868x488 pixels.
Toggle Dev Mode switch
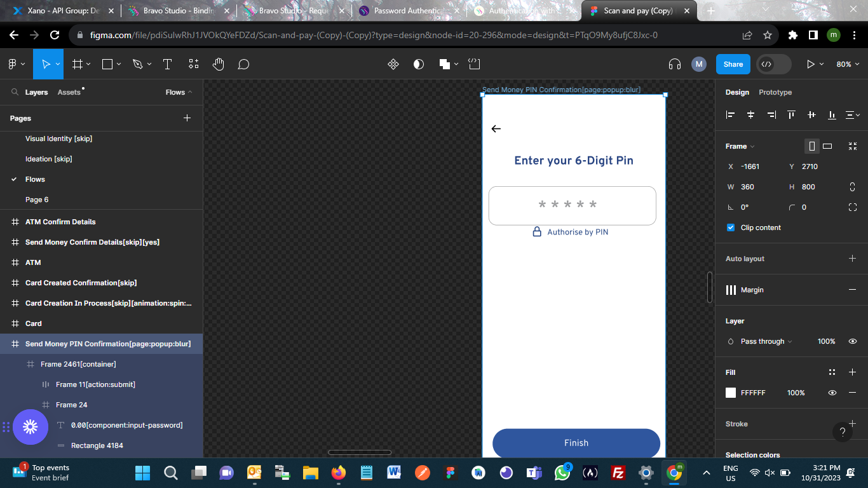[x=774, y=64]
